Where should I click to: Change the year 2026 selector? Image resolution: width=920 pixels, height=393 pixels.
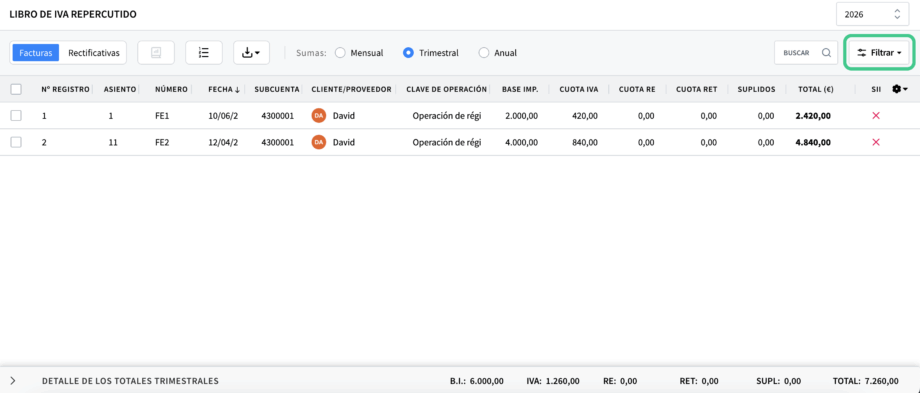click(x=872, y=15)
